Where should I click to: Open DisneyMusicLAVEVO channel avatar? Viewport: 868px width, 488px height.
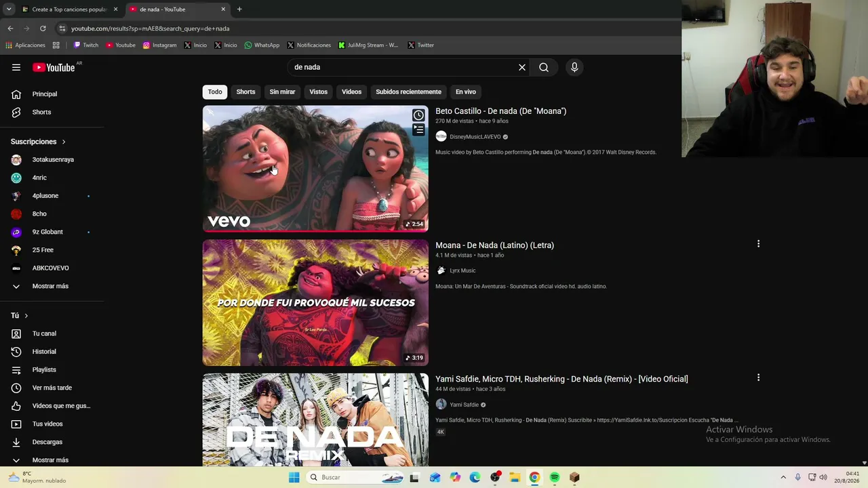[x=441, y=136]
